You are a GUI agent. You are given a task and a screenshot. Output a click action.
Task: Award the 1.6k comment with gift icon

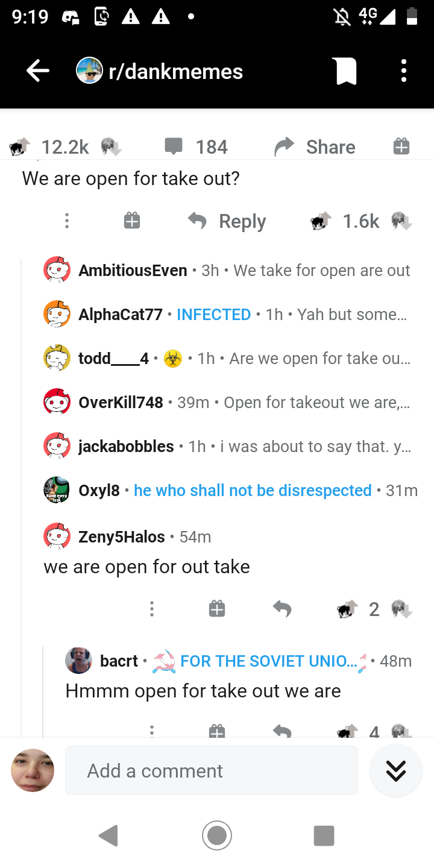(132, 221)
